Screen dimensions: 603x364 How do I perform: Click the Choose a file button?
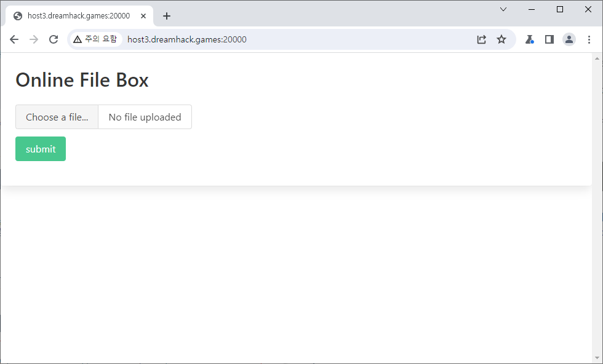(57, 117)
